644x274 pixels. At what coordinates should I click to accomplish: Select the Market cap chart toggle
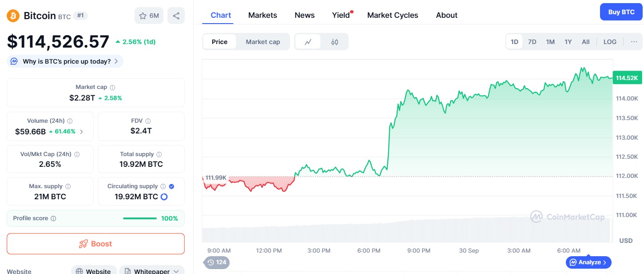(x=263, y=42)
